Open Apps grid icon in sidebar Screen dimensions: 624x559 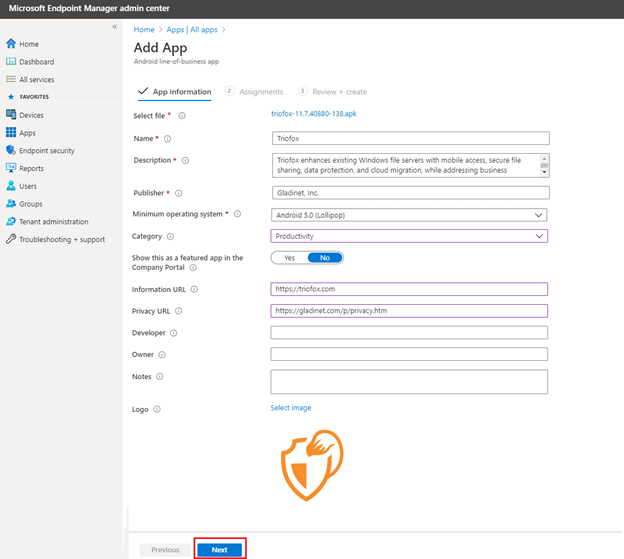point(11,132)
